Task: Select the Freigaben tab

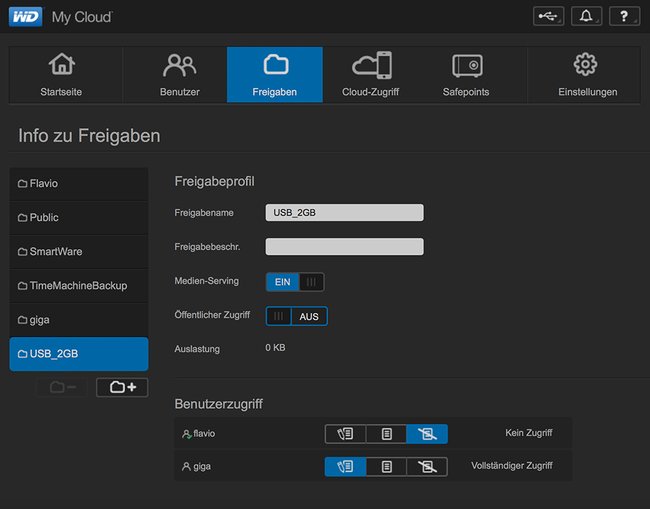Action: 274,75
